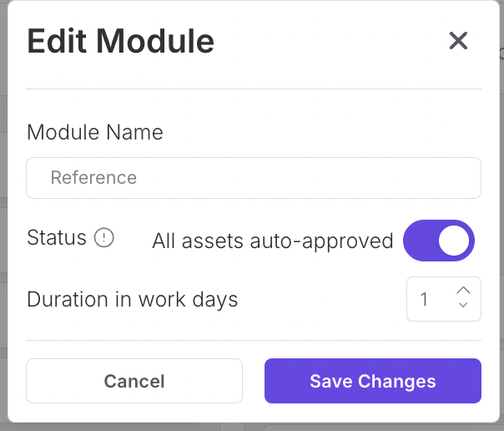Click the "Duration in work days" label
Image resolution: width=504 pixels, height=431 pixels.
(133, 299)
